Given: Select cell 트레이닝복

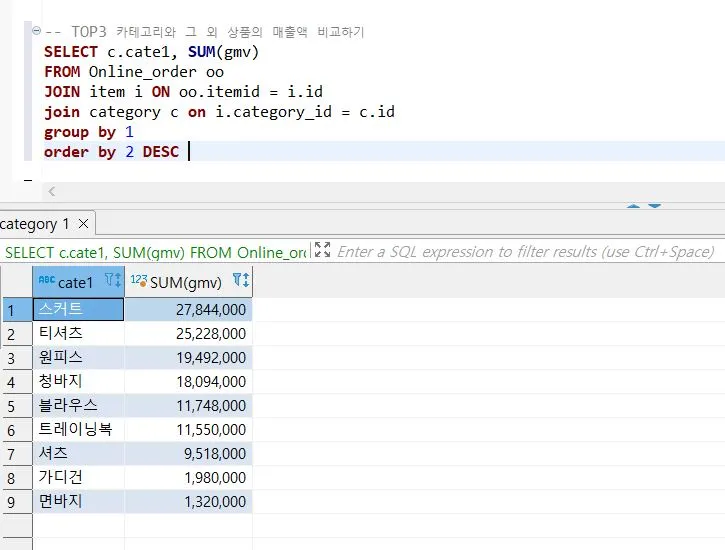Looking at the screenshot, I should pos(78,429).
